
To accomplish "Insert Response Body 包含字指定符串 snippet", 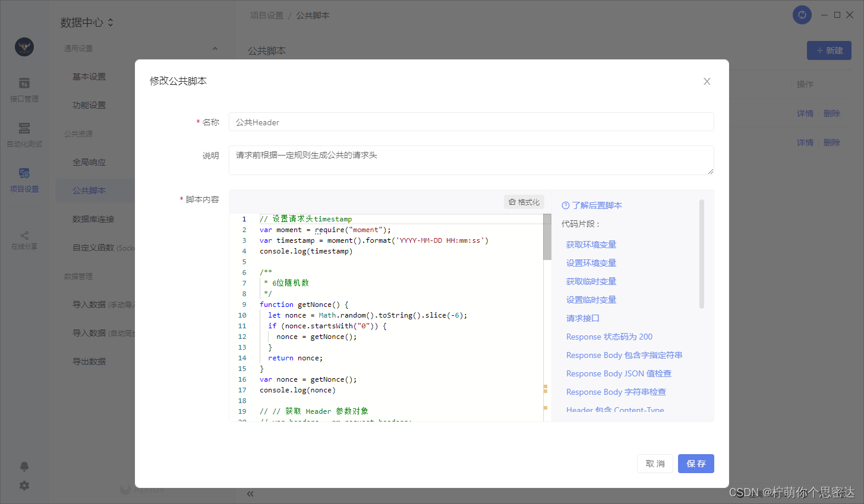I will 624,355.
